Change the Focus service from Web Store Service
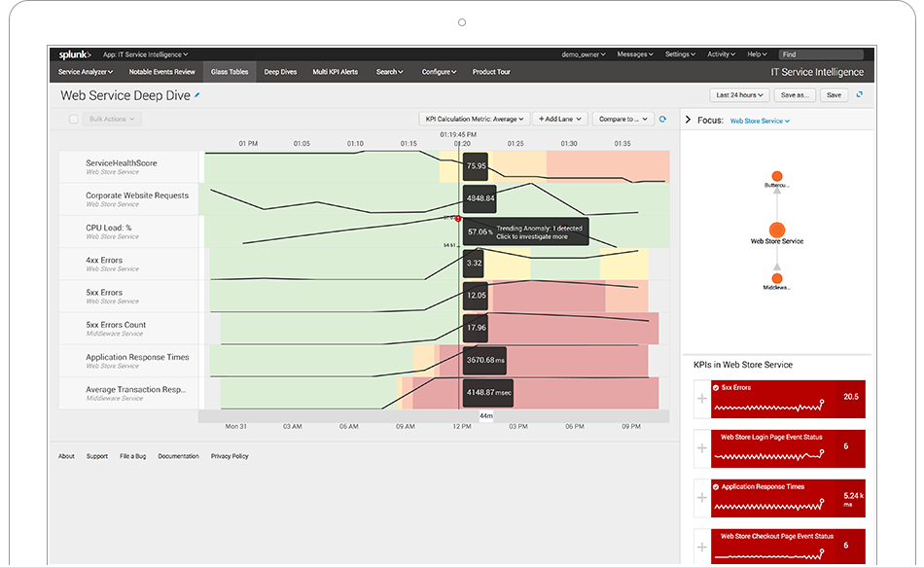 click(x=760, y=121)
